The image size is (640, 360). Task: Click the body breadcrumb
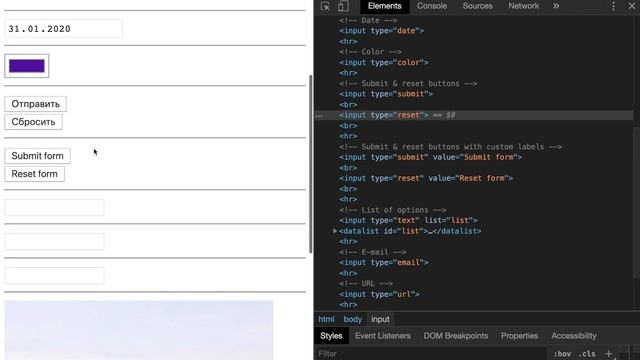[x=352, y=319]
